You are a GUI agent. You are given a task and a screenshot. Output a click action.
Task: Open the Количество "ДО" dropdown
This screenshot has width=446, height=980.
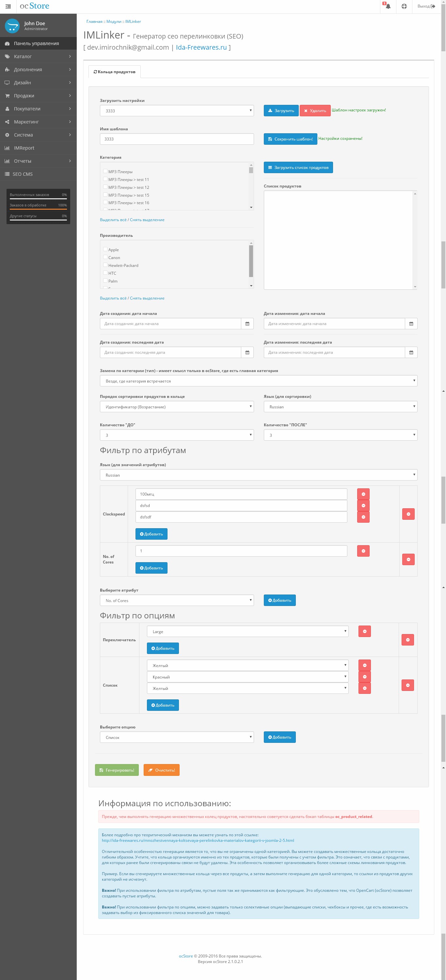coord(177,435)
